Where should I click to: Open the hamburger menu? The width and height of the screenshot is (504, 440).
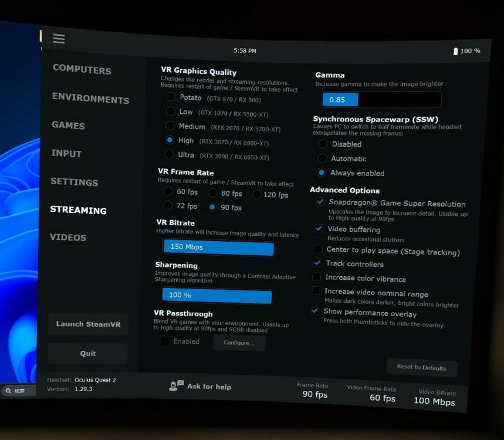point(58,39)
